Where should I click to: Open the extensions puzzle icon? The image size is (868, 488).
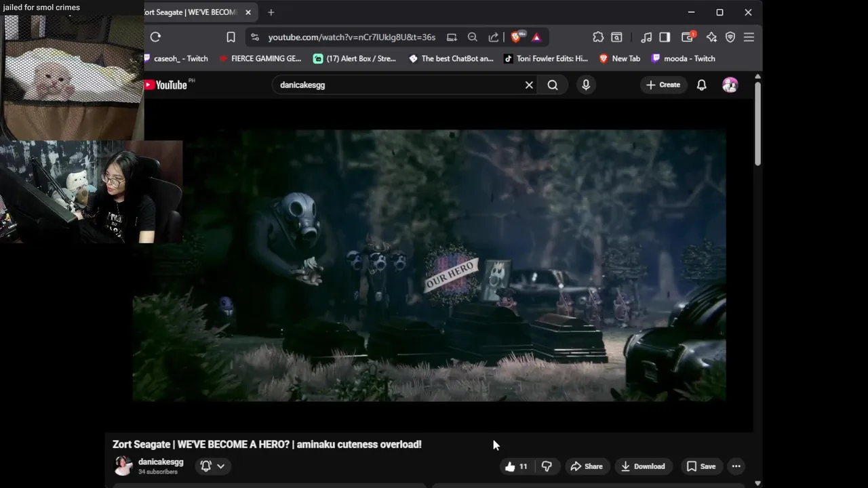[x=597, y=37]
